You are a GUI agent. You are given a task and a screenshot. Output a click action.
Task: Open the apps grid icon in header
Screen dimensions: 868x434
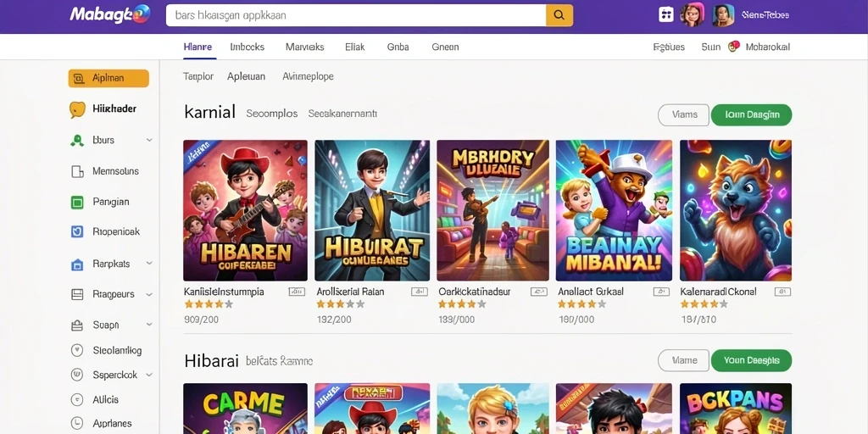(x=666, y=15)
